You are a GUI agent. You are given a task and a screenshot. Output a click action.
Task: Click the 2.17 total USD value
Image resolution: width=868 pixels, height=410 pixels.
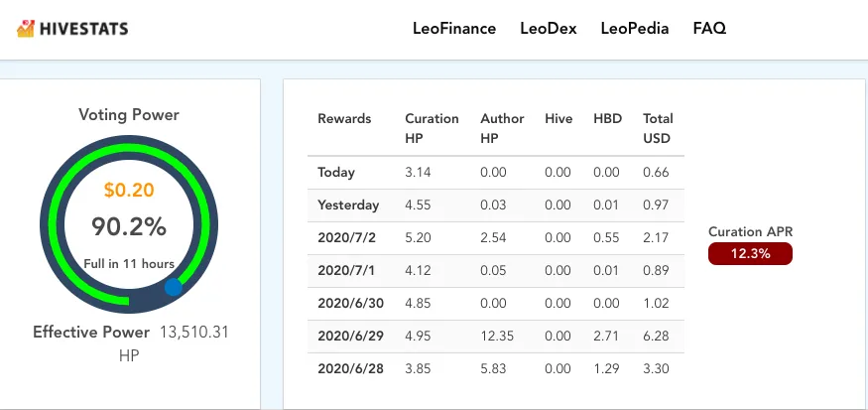pos(656,237)
